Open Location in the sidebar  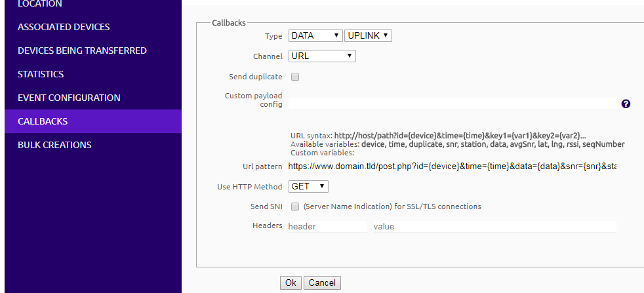click(40, 5)
